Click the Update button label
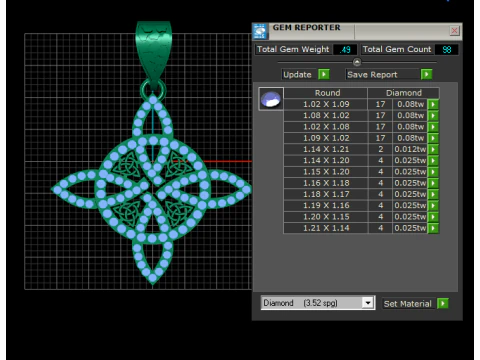480x360 pixels. (x=297, y=74)
